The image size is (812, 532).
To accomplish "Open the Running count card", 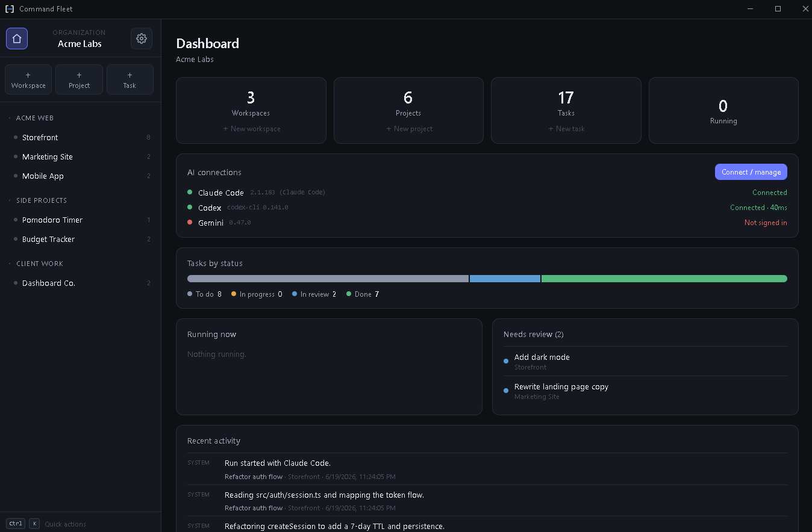I will click(x=723, y=110).
